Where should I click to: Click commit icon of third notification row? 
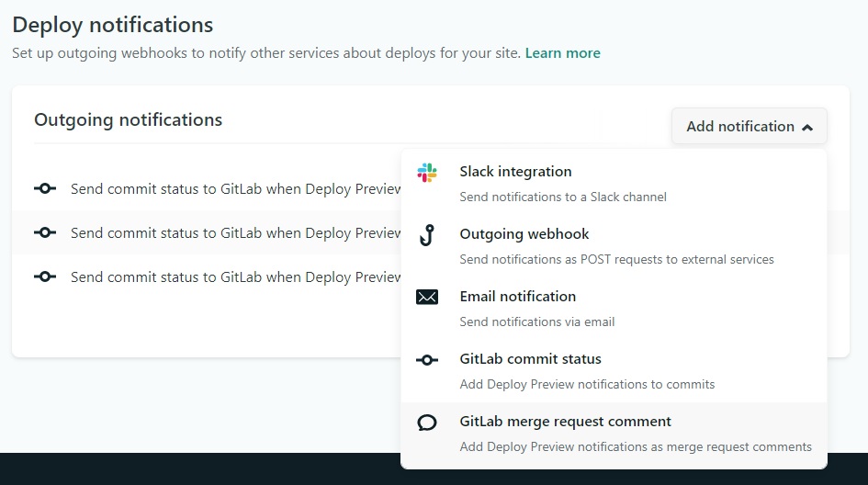45,276
